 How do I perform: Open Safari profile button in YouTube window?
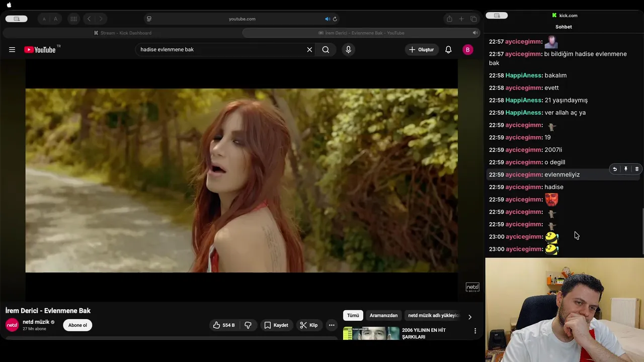click(17, 19)
